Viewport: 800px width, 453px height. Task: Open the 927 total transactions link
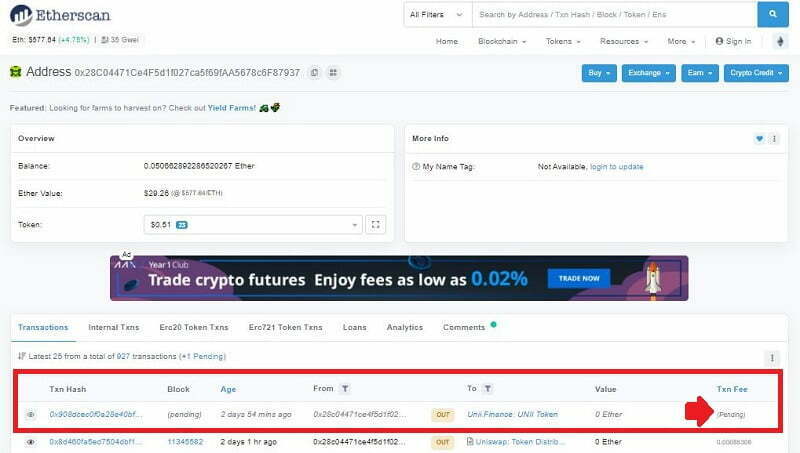coord(123,356)
